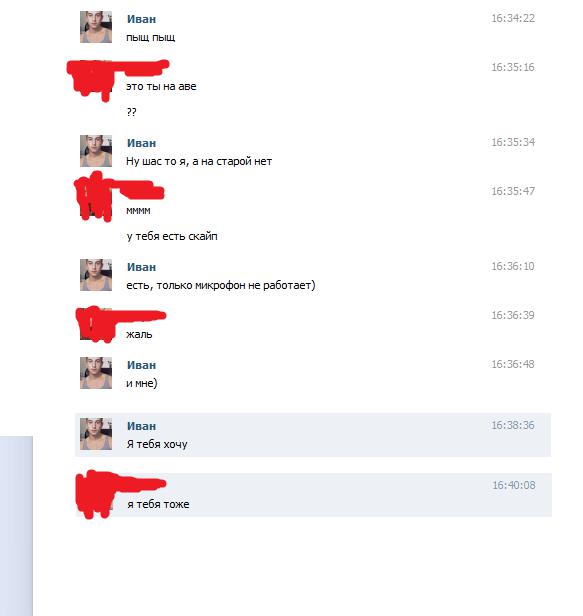Click the 16:35:16 timestamp

coord(513,68)
